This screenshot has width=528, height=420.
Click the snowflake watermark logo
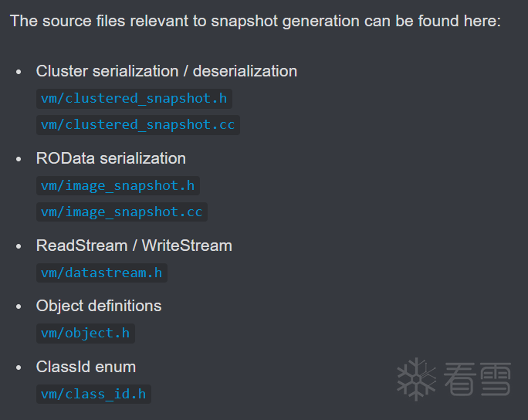pos(417,379)
